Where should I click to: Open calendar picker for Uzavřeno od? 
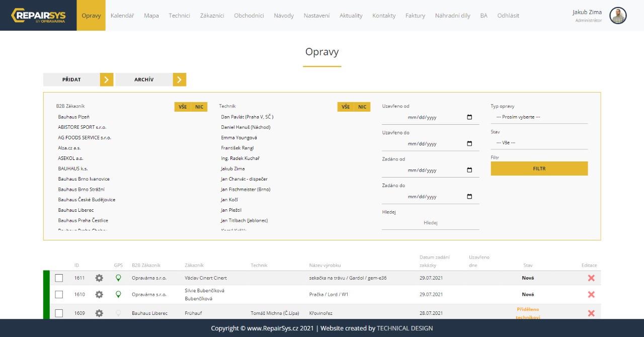469,117
